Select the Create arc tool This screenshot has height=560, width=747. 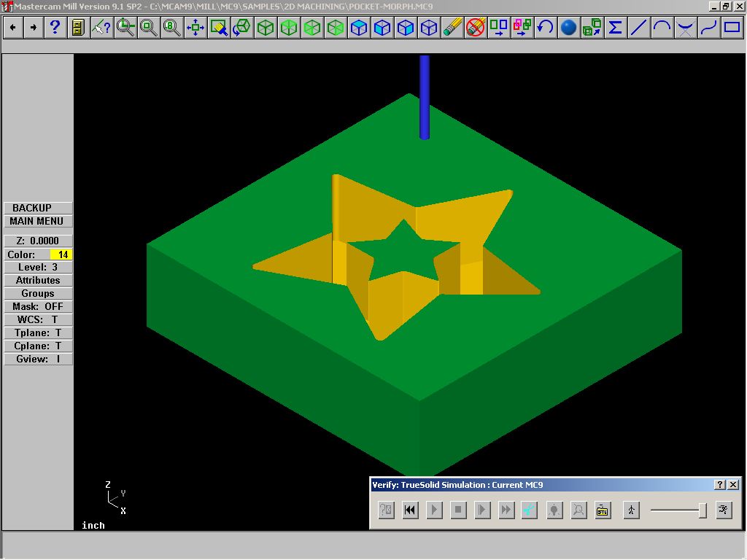click(662, 28)
